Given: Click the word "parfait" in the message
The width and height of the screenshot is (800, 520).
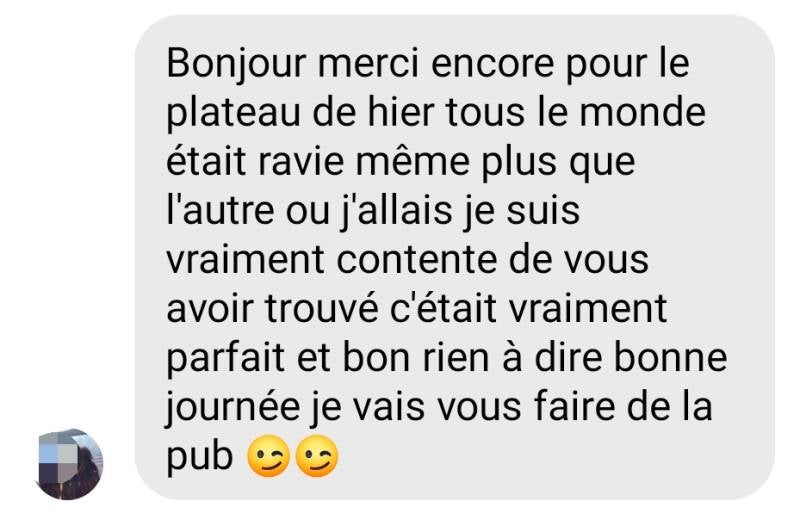Looking at the screenshot, I should (226, 359).
